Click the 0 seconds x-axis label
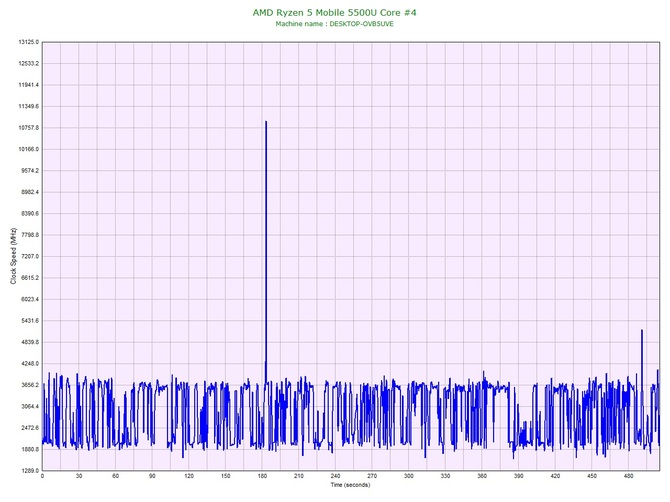Viewport: 670px width, 502px height. (42, 476)
